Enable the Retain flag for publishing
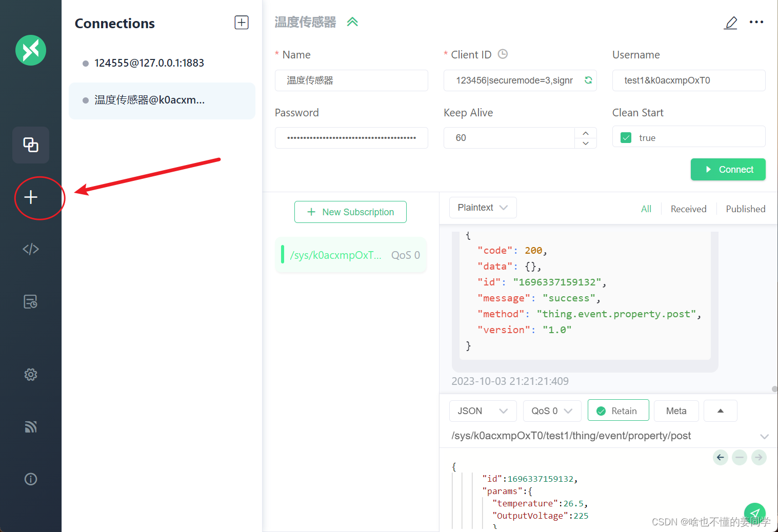This screenshot has width=778, height=532. pos(618,410)
